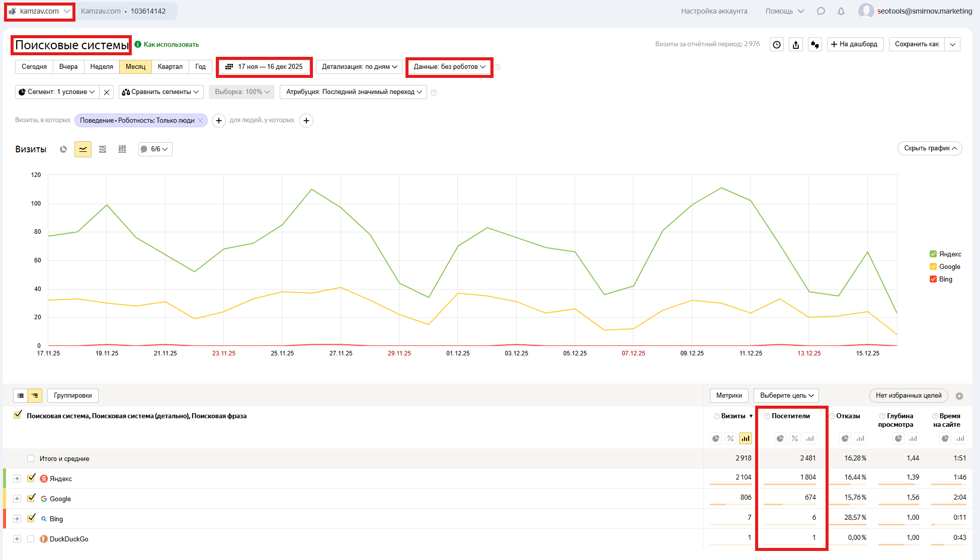Screen dimensions: 980x560
Task: Uncheck the Яндекс legend checkbox
Action: point(933,254)
